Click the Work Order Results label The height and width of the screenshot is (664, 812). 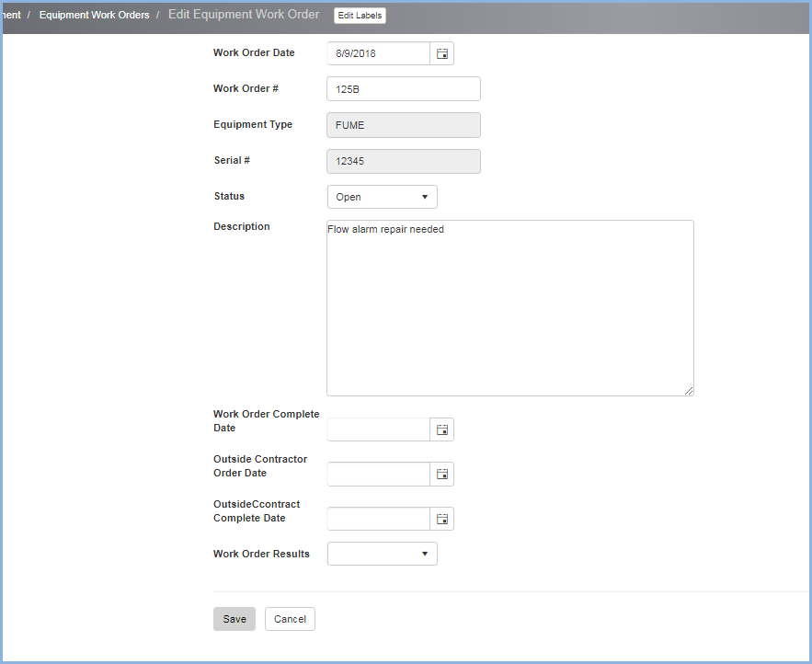(261, 554)
